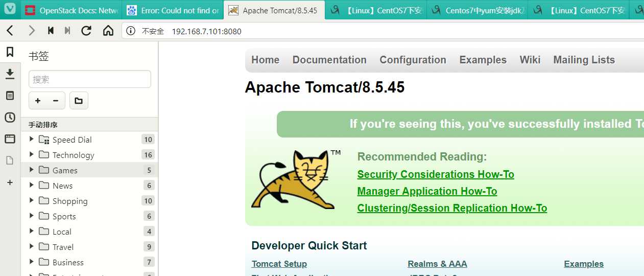Select the Speed Dial bookmark folder
644x276 pixels.
[89, 140]
